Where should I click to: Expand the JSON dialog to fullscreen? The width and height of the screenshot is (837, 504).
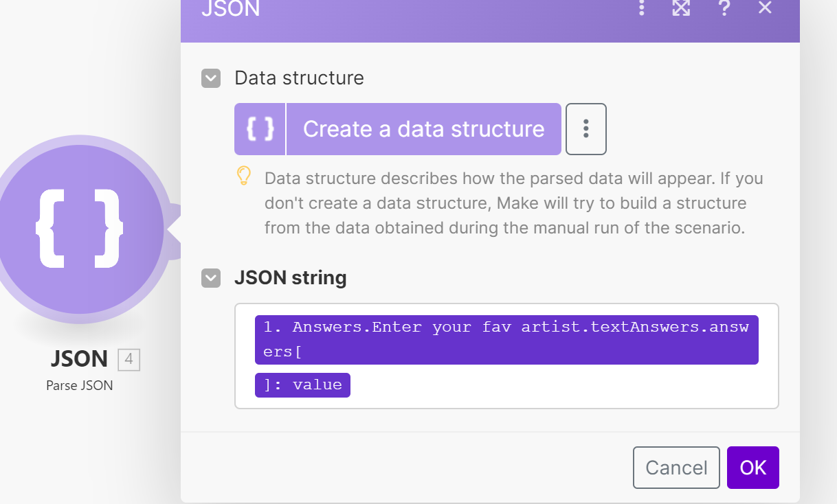(681, 8)
